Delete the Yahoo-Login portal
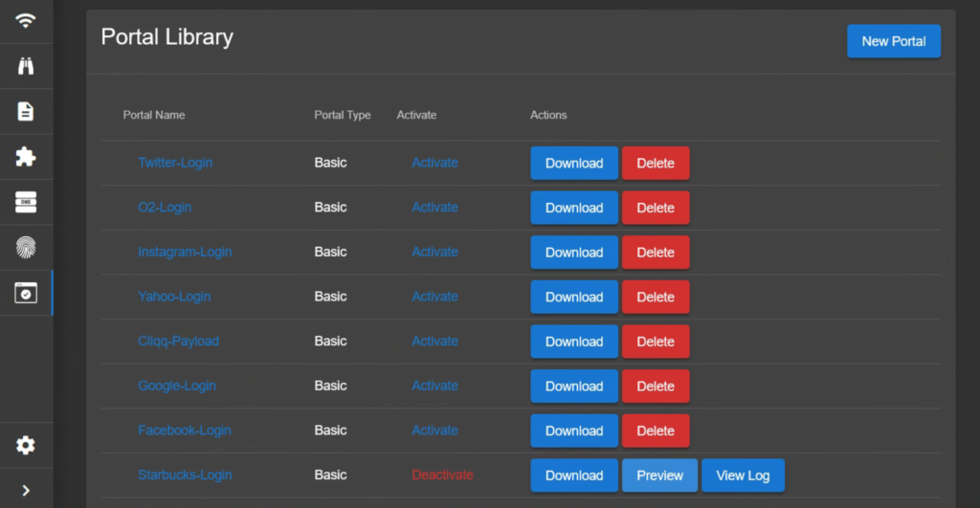Viewport: 980px width, 508px height. [656, 297]
